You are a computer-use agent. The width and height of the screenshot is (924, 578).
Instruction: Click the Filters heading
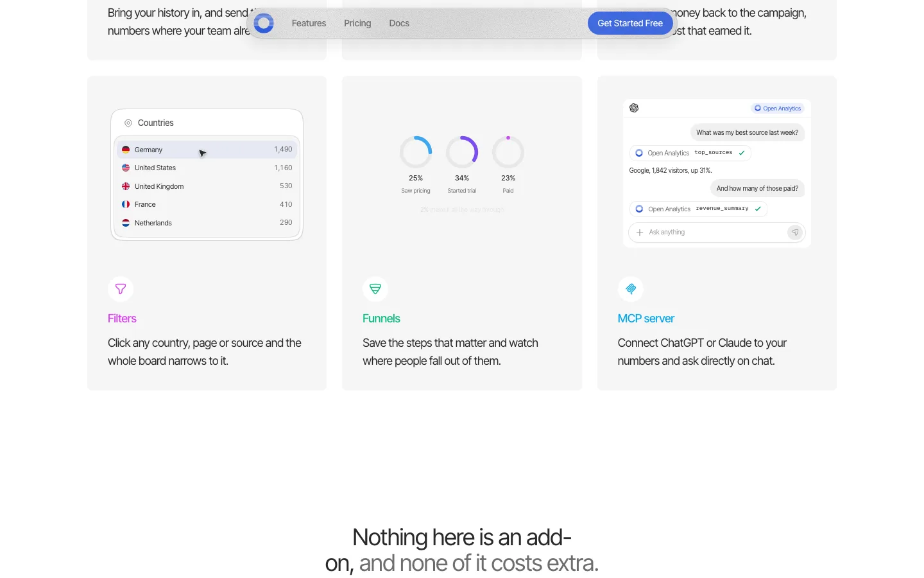coord(122,319)
